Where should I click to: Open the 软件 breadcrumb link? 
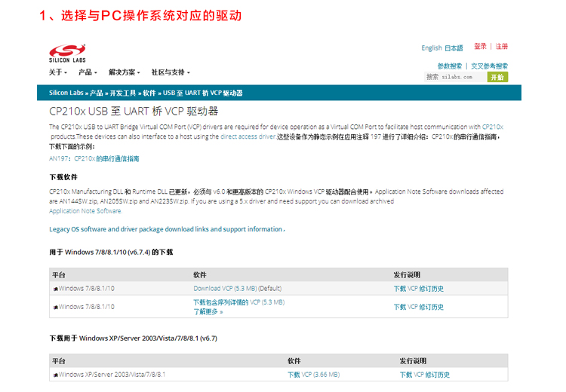pos(149,93)
